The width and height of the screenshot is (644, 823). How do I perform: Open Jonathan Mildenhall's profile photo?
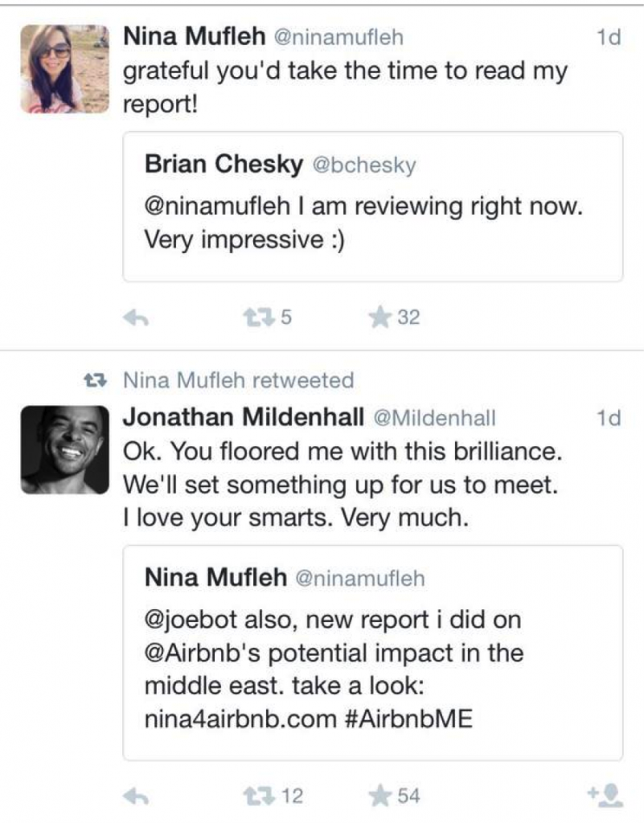pos(64,450)
